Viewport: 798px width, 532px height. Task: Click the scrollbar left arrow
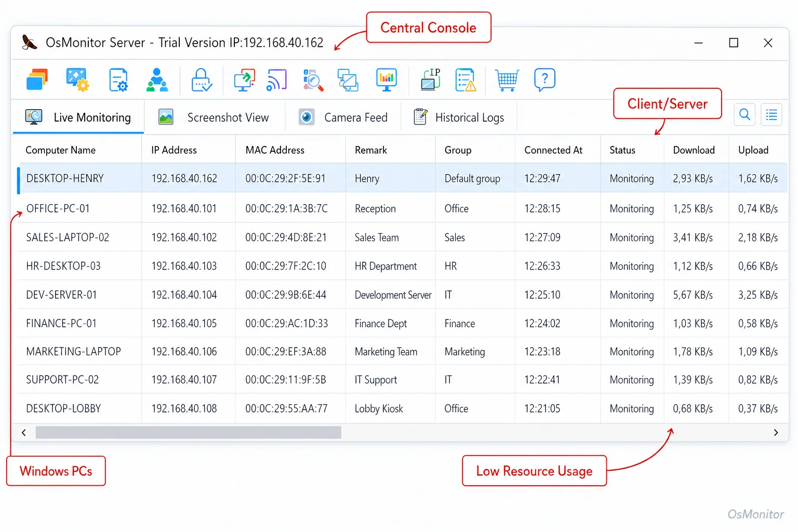tap(24, 432)
